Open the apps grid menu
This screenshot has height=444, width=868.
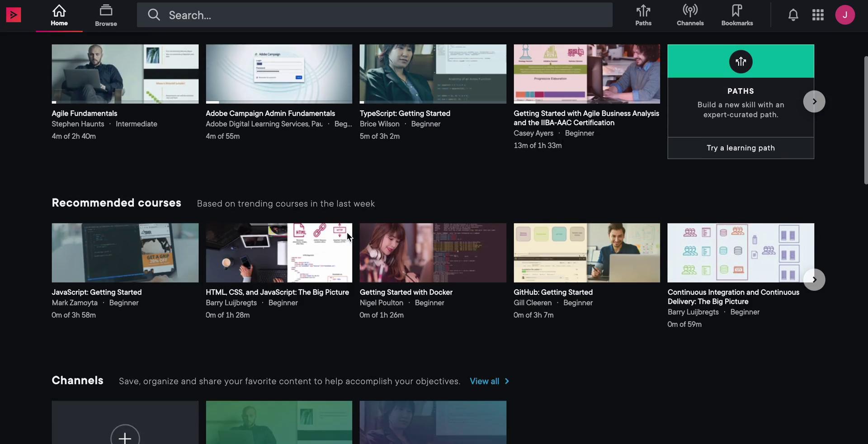coord(818,15)
